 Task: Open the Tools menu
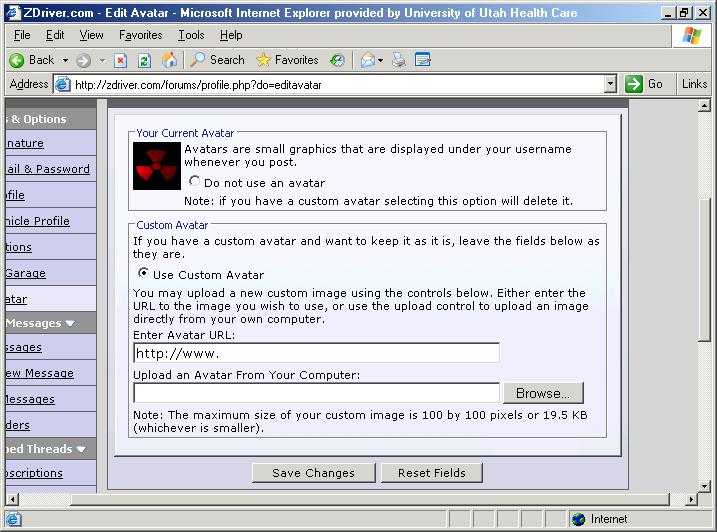point(191,35)
